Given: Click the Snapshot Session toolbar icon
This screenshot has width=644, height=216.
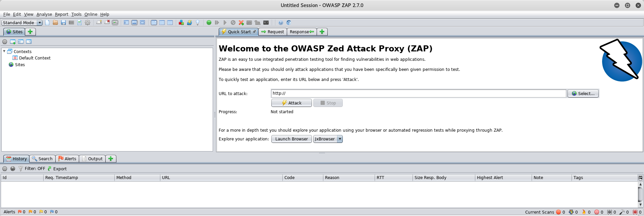Looking at the screenshot, I should coord(71,23).
